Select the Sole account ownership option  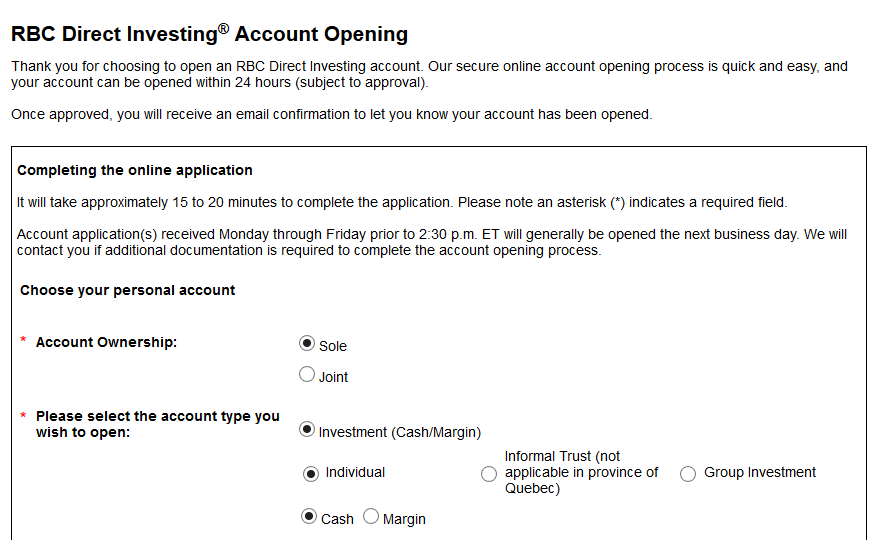pos(307,344)
